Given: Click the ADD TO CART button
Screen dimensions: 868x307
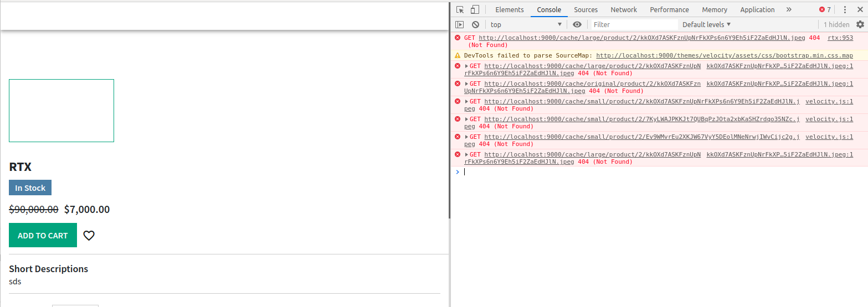Looking at the screenshot, I should (x=43, y=235).
